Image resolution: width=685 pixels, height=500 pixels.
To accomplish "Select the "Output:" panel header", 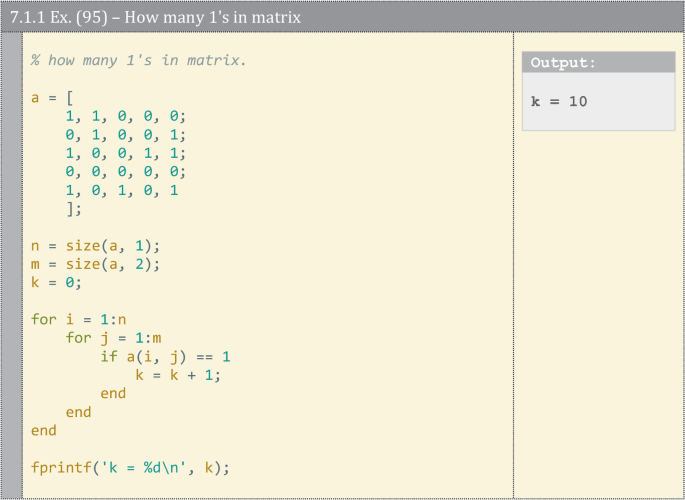I will click(x=562, y=62).
